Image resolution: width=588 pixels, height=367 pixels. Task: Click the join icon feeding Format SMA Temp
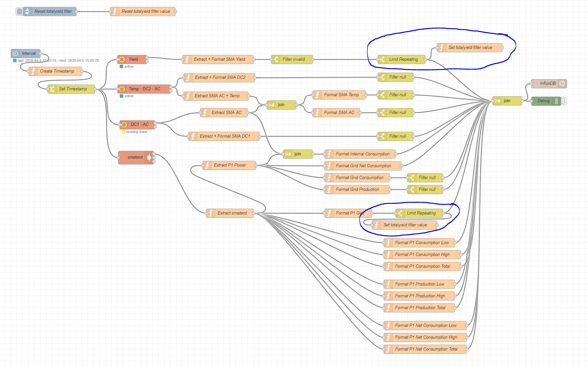[271, 105]
